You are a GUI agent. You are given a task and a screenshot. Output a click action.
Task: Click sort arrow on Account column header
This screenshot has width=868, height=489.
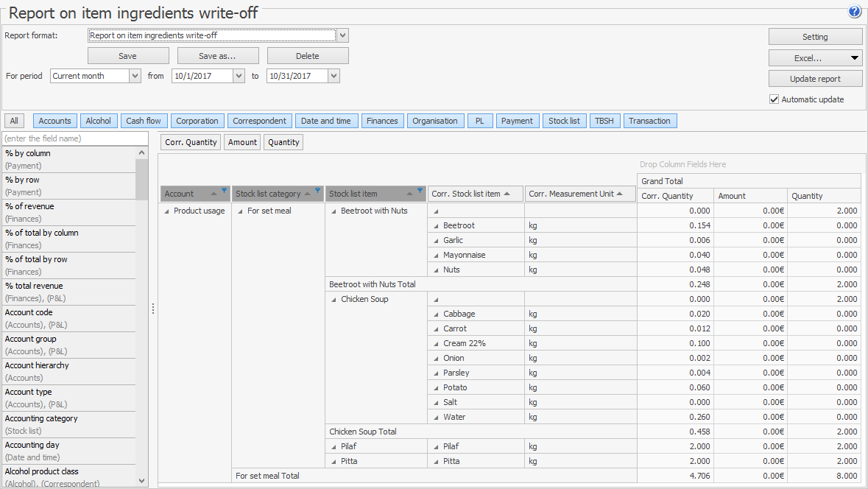(214, 194)
